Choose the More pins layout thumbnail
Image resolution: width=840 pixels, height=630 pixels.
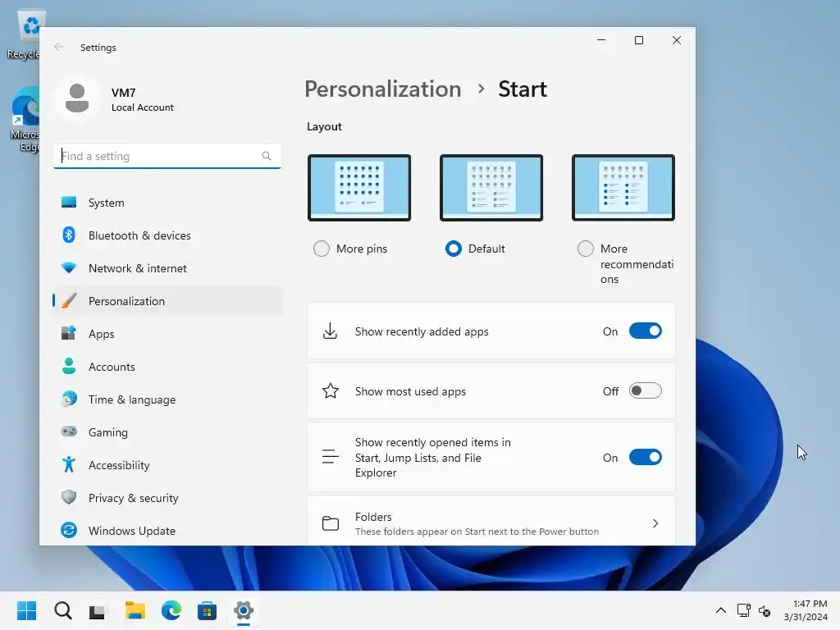[359, 188]
